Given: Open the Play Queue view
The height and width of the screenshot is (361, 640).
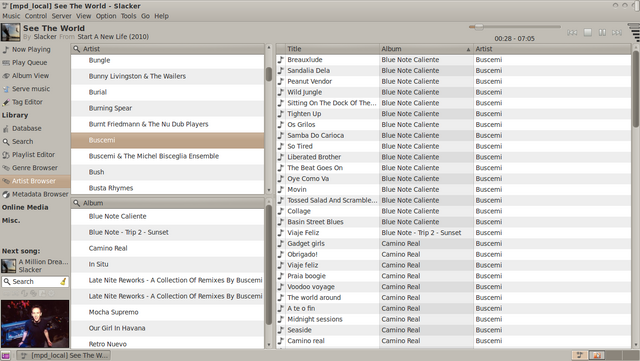Looking at the screenshot, I should [x=29, y=62].
